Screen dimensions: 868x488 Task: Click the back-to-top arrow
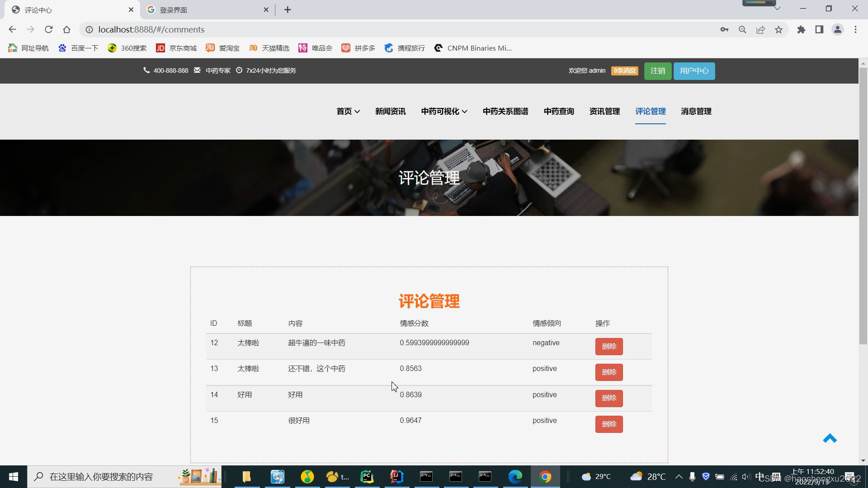[830, 438]
